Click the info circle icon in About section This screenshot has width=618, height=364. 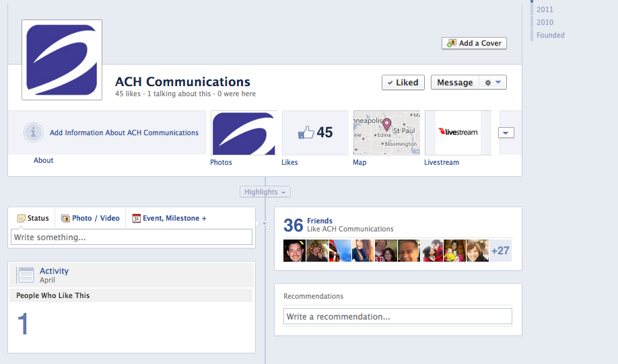click(33, 133)
